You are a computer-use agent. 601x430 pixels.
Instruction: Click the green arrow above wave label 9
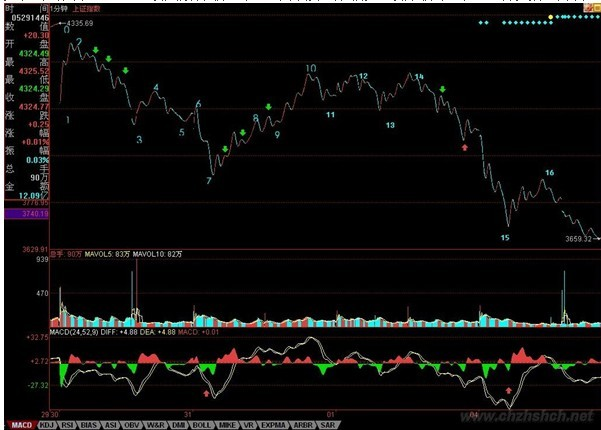click(268, 106)
